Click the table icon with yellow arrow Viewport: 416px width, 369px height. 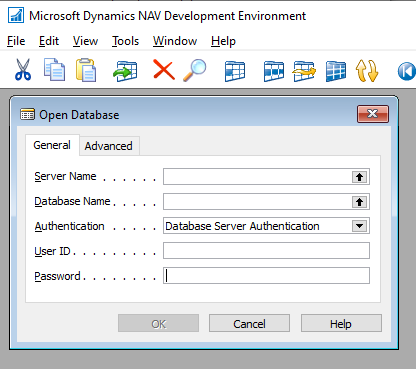[304, 71]
